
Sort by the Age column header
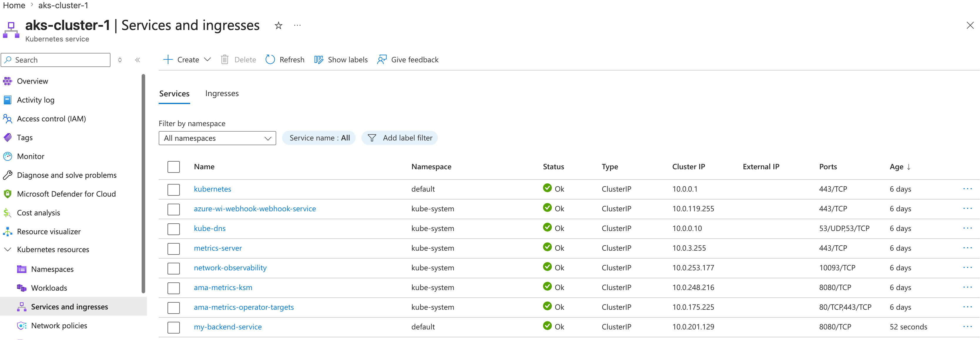(900, 167)
